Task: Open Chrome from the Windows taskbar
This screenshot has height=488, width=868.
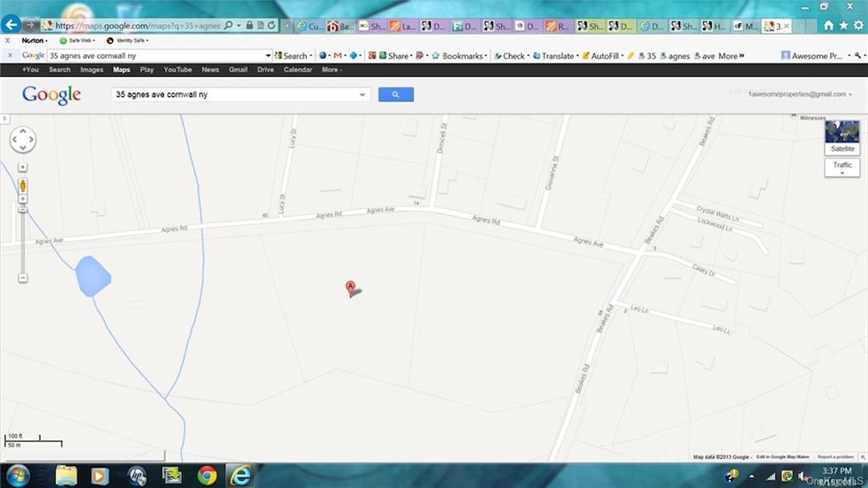Action: pyautogui.click(x=206, y=475)
